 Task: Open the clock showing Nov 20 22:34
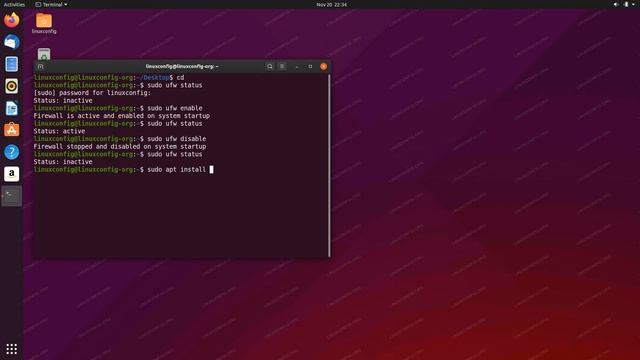(331, 4)
